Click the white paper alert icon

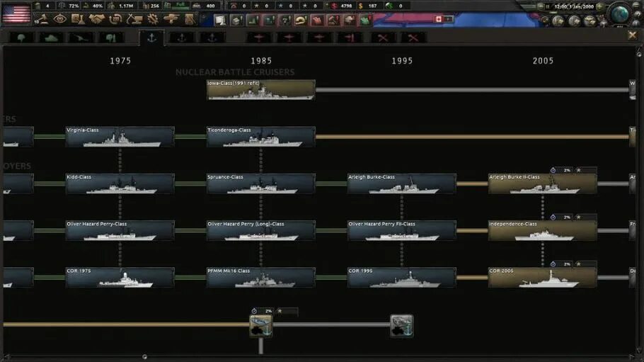pyautogui.click(x=221, y=20)
